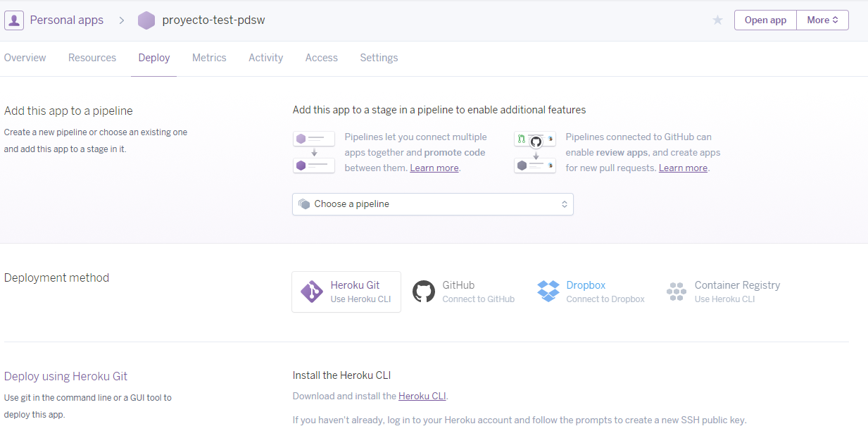Switch to the Overview tab
The image size is (868, 431).
click(x=25, y=58)
